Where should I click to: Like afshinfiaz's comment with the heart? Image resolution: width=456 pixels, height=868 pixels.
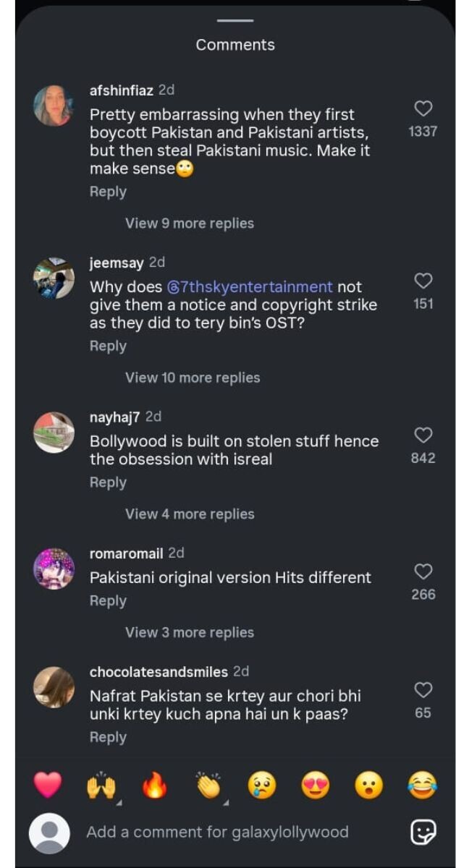coord(423,109)
